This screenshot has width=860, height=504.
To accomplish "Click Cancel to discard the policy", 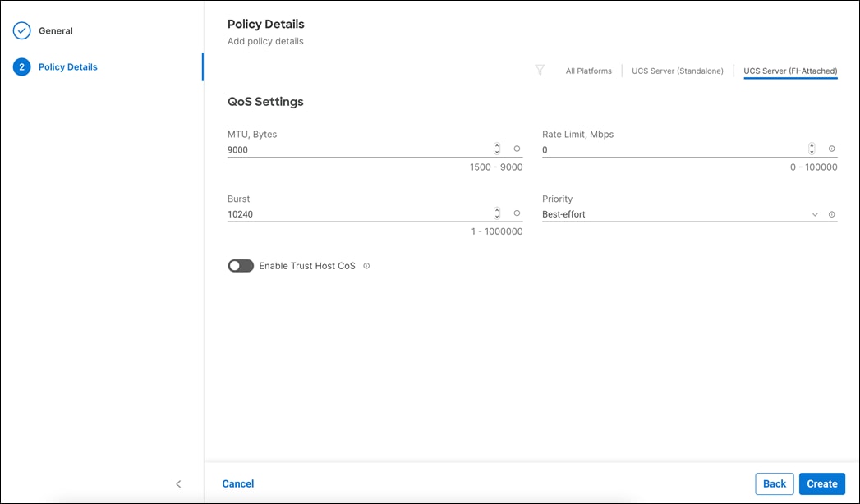I will coord(237,483).
